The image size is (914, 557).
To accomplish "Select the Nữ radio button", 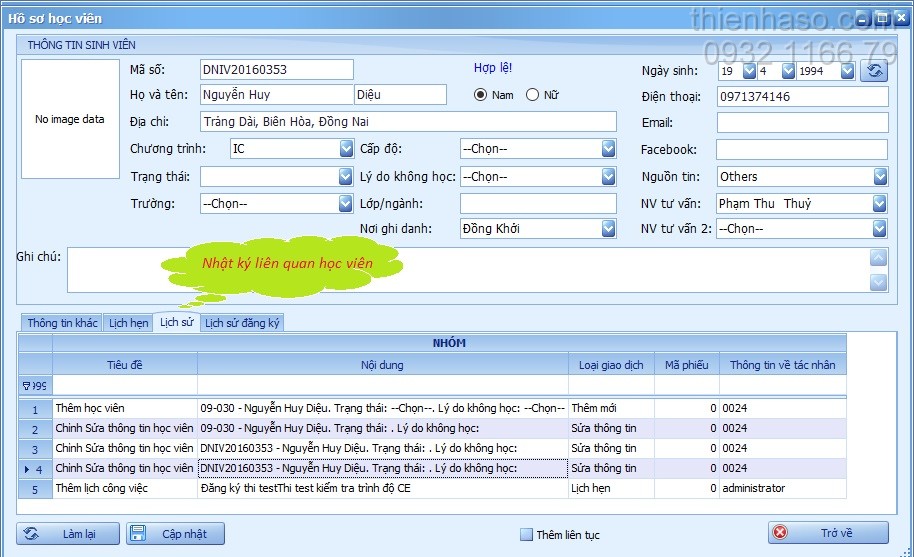I will pos(532,95).
